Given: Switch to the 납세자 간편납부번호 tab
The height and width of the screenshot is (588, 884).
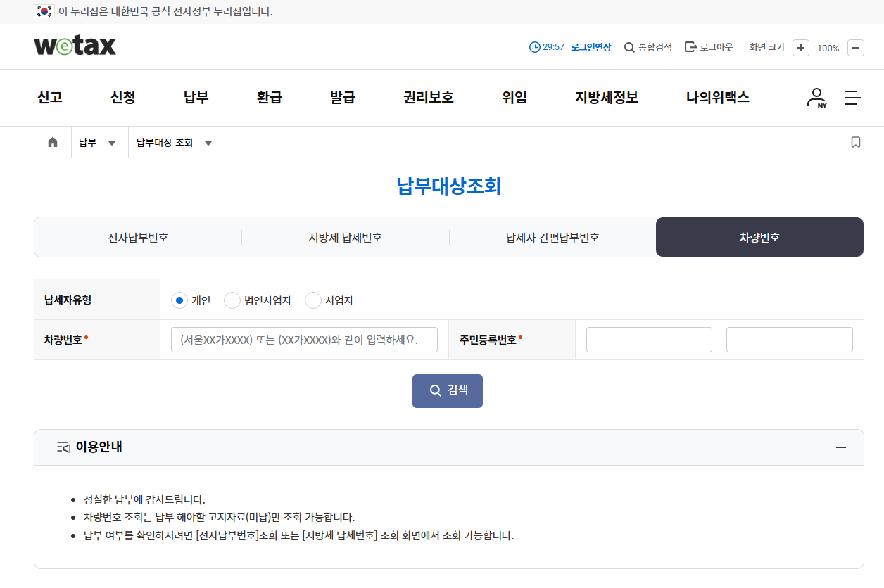Looking at the screenshot, I should [x=552, y=238].
